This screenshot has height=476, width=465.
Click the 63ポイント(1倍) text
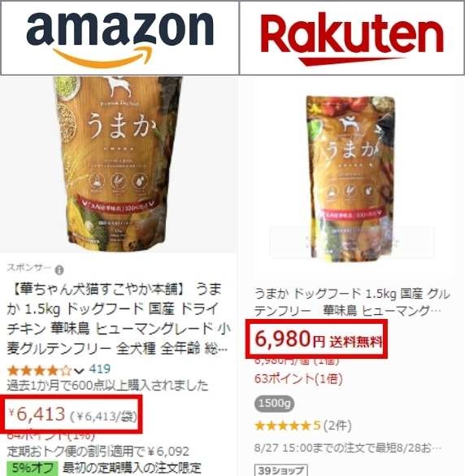tap(298, 379)
